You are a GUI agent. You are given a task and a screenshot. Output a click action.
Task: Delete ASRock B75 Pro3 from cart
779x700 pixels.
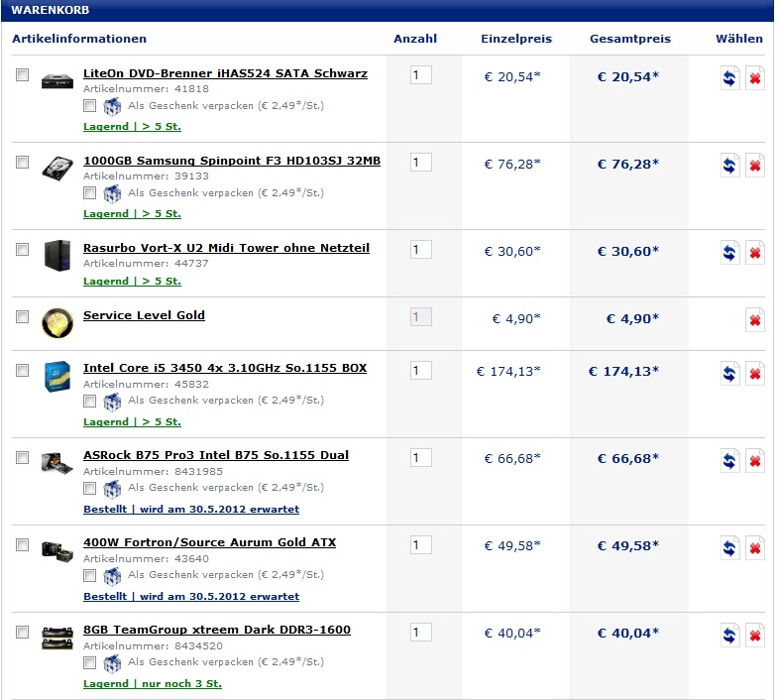754,461
